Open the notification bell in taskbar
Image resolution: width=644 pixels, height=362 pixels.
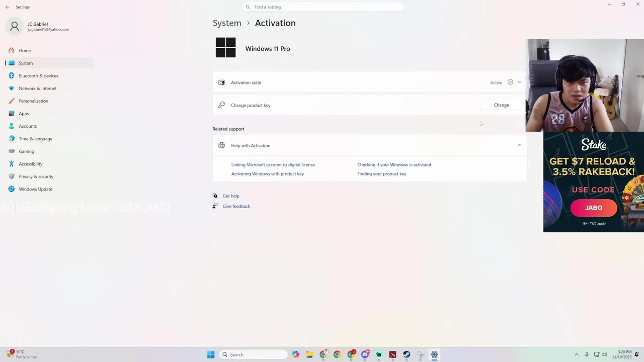(637, 354)
